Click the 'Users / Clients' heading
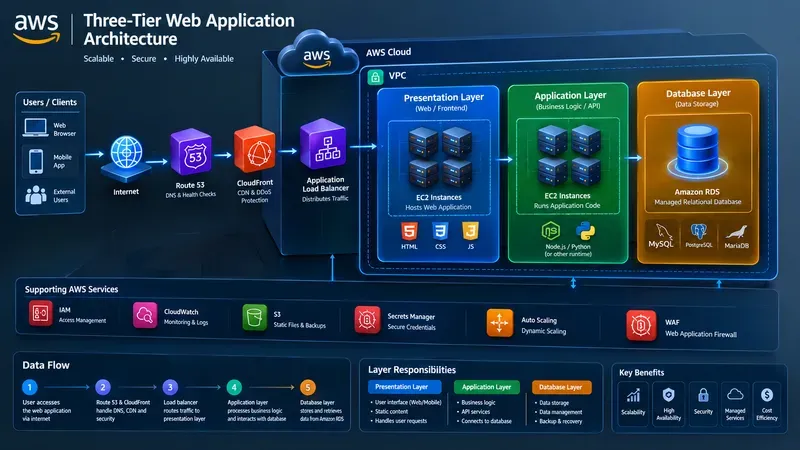Image resolution: width=800 pixels, height=450 pixels. [50, 102]
